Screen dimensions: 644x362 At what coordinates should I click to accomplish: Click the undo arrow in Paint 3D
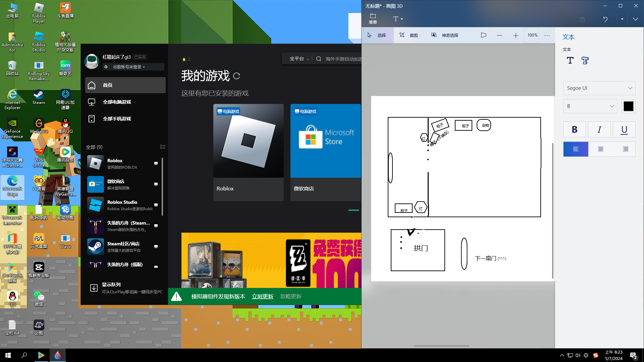[605, 19]
